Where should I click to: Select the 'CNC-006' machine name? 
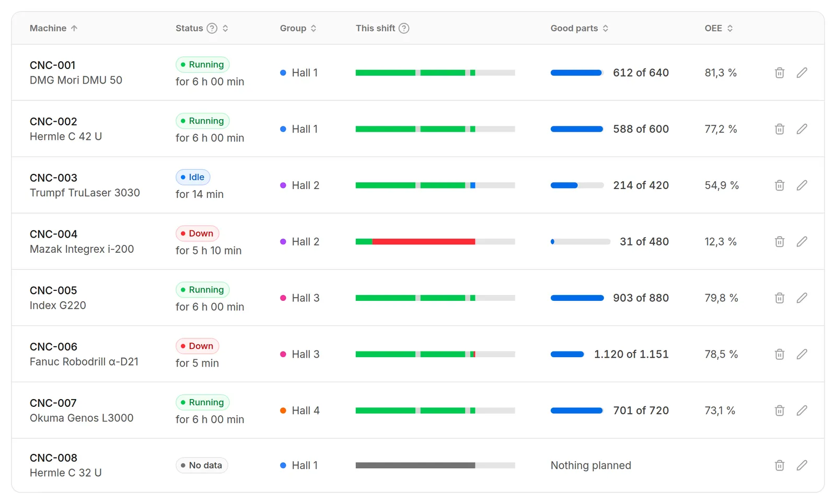53,347
